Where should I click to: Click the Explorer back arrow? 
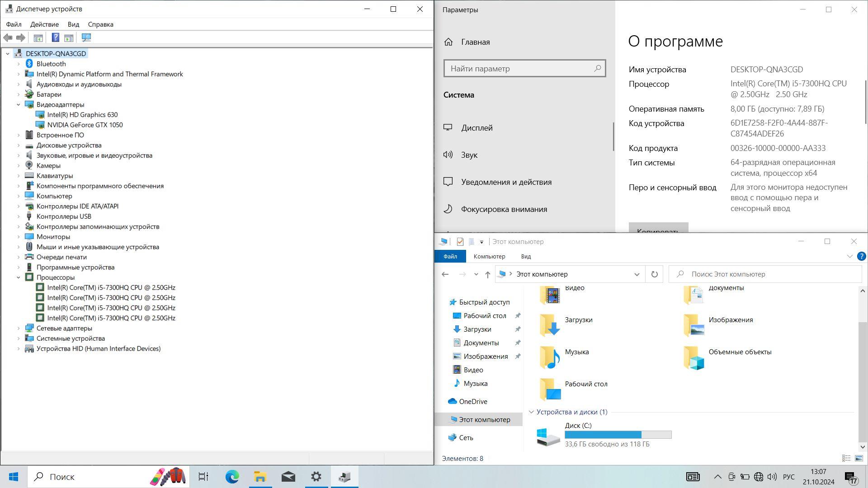point(445,274)
